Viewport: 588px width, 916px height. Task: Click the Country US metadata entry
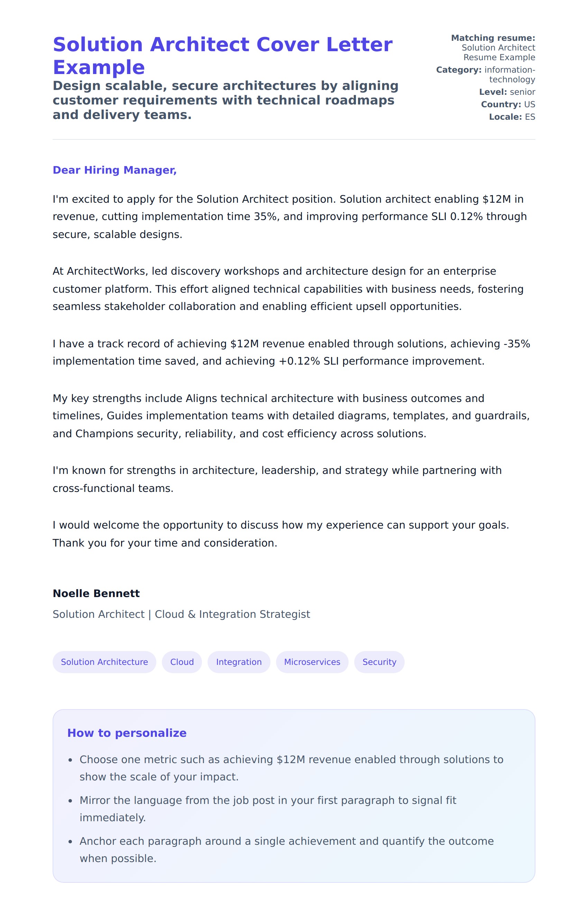(508, 104)
